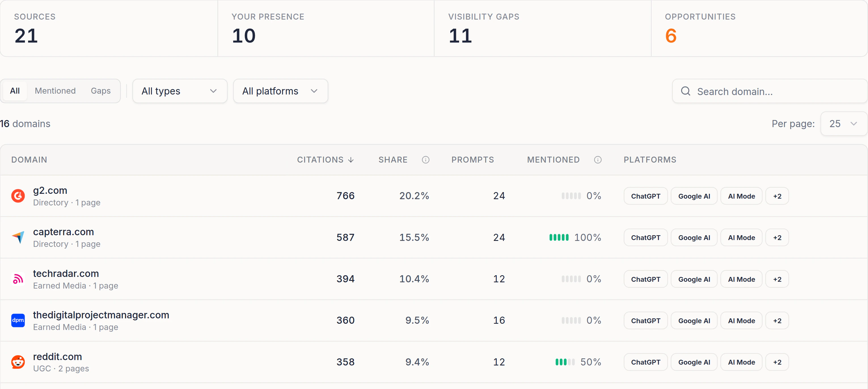This screenshot has height=389, width=868.
Task: Click the magnifier icon in search box
Action: (x=685, y=91)
